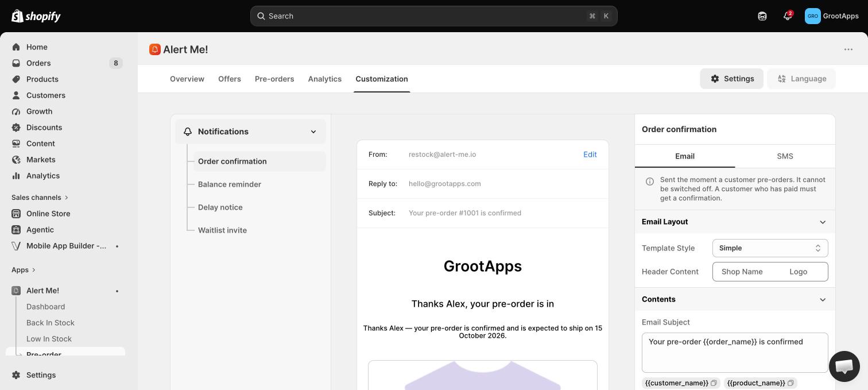Switch to the Offers tab

click(230, 79)
